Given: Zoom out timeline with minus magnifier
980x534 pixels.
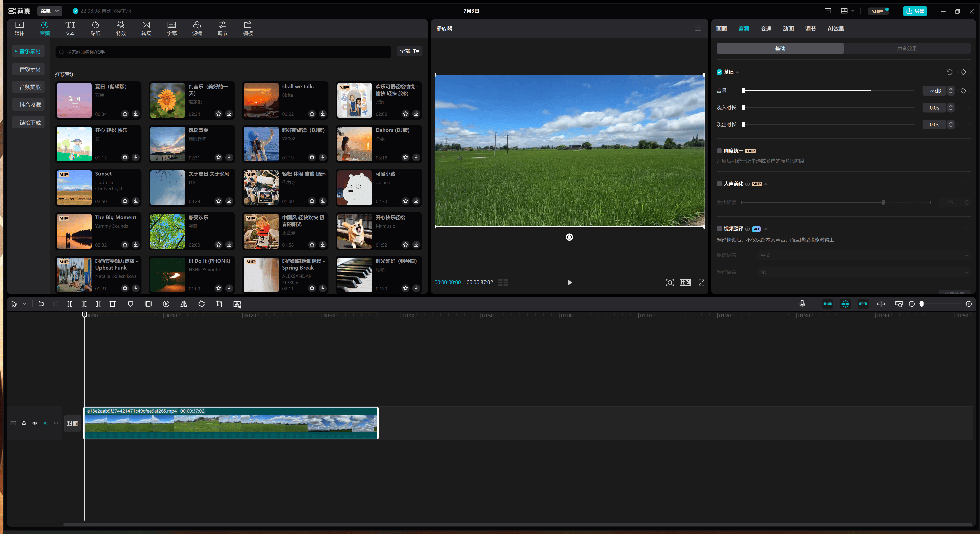Looking at the screenshot, I should click(912, 304).
